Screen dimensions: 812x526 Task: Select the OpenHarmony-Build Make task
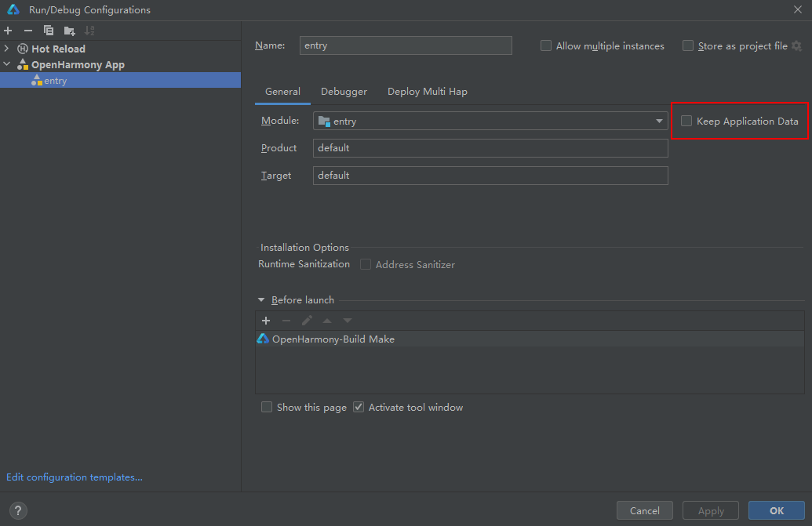click(333, 339)
